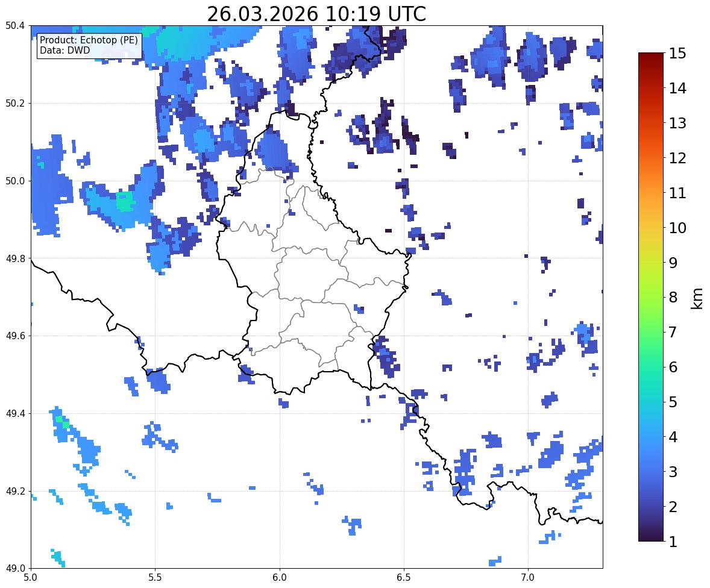710x588 pixels.
Task: Click colorbar tick value 13
Action: (677, 123)
